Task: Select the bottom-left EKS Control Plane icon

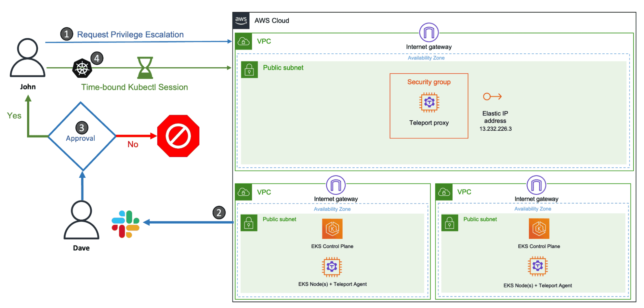Action: click(x=332, y=229)
